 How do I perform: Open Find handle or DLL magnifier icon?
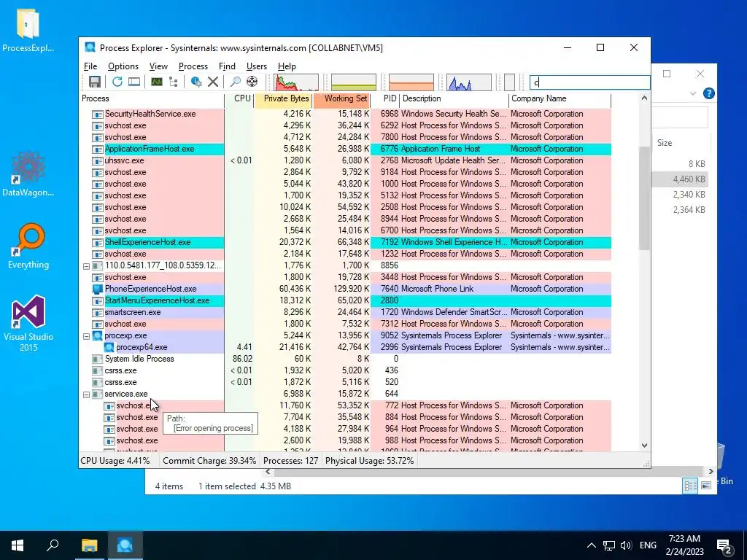tap(236, 82)
